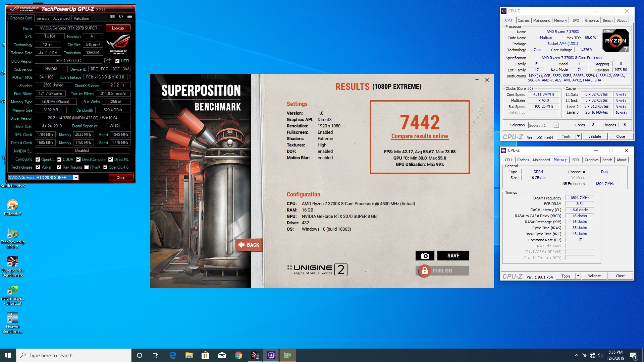Click the 7442 benchmark score
The height and width of the screenshot is (362, 644).
tap(420, 122)
